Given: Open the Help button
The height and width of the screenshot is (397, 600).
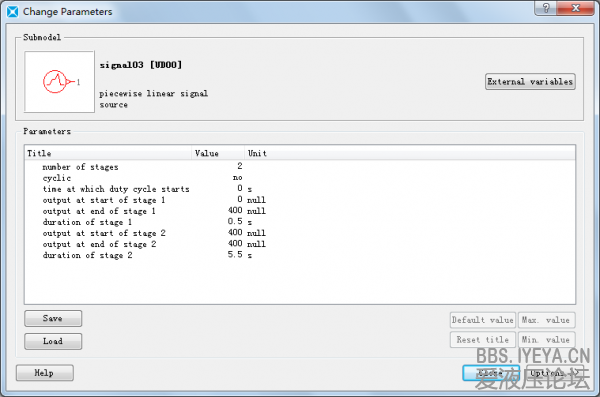Looking at the screenshot, I should (x=44, y=373).
